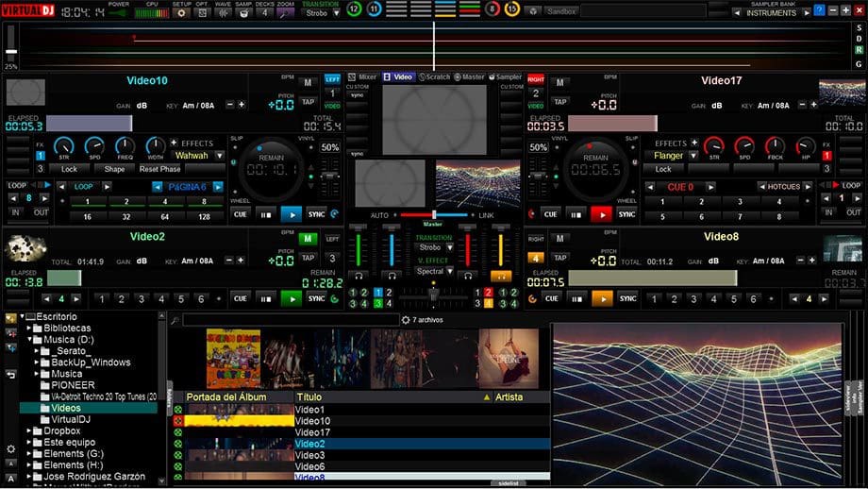Tap tempo on deck Video2 TAP button

point(308,258)
